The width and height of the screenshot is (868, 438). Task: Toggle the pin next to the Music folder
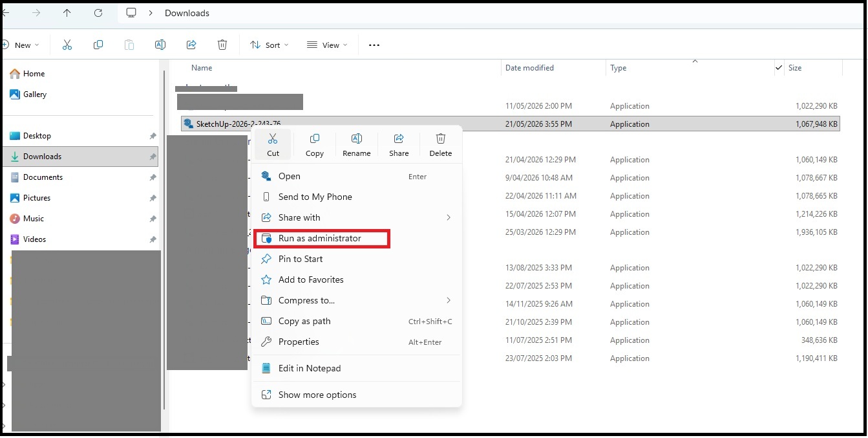pyautogui.click(x=153, y=219)
